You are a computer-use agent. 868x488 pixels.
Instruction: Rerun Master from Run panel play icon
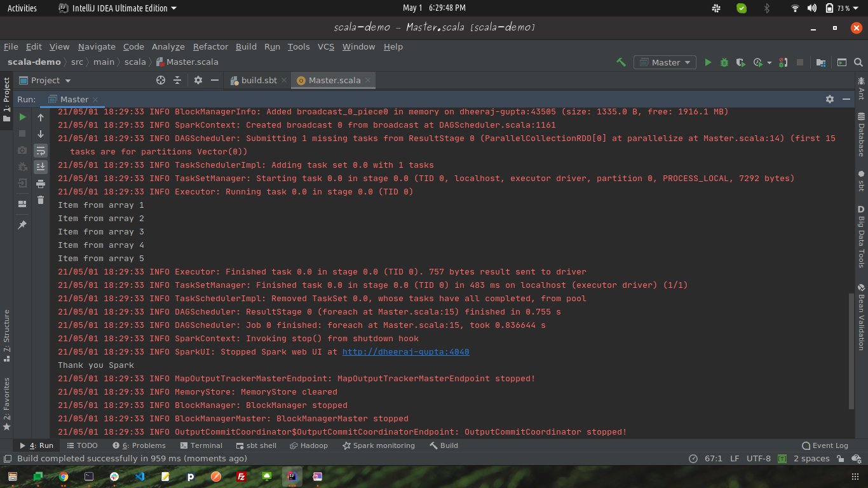pos(22,117)
